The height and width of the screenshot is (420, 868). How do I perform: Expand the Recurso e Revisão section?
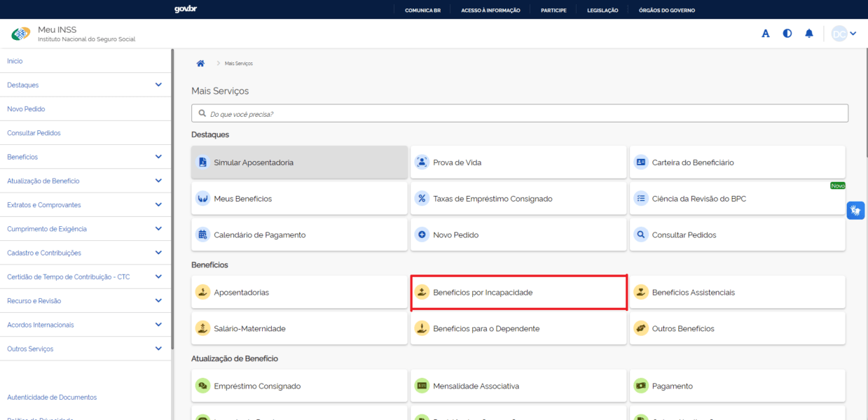158,301
